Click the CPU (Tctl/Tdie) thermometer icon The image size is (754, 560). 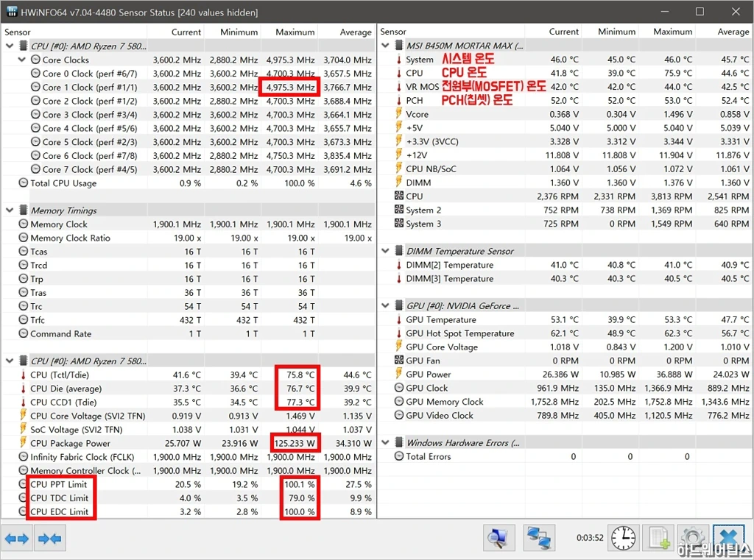point(23,375)
